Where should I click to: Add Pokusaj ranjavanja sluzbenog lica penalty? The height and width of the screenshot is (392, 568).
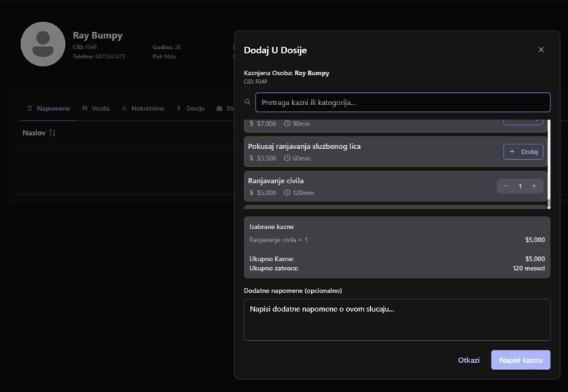(x=523, y=152)
